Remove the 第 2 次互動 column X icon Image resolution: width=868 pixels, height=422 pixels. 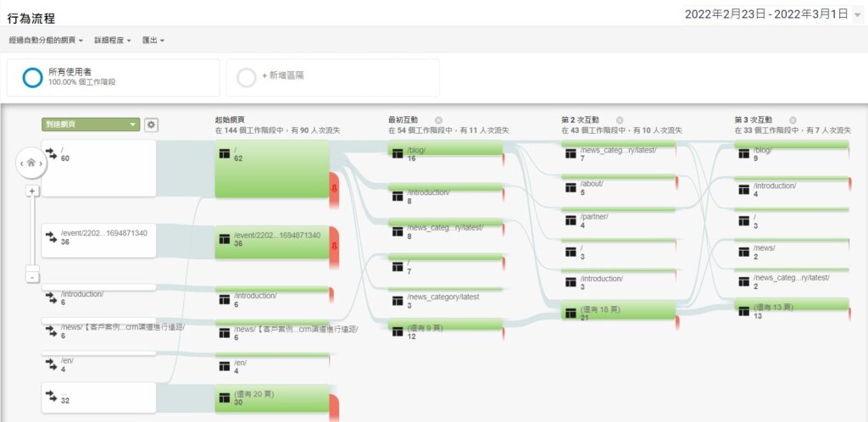coord(620,120)
